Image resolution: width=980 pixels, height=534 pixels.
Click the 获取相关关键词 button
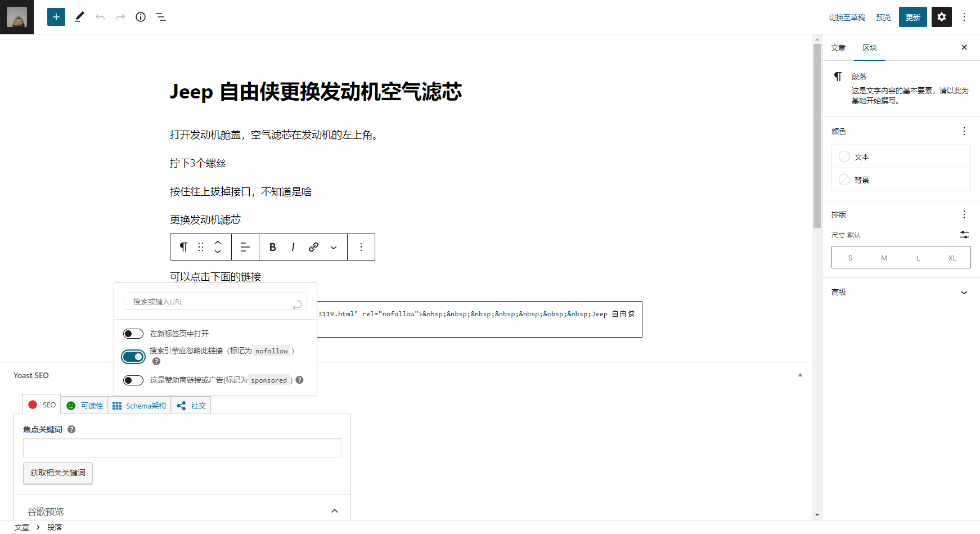pyautogui.click(x=57, y=473)
